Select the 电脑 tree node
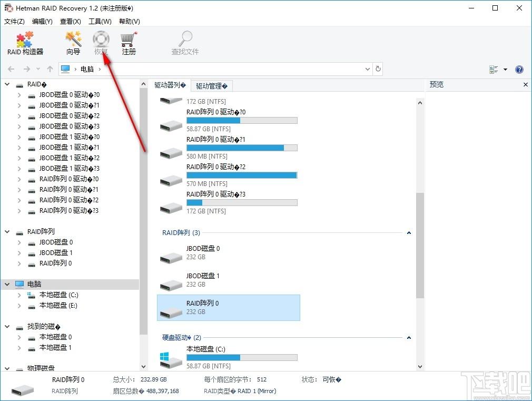This screenshot has width=532, height=401. tap(34, 284)
